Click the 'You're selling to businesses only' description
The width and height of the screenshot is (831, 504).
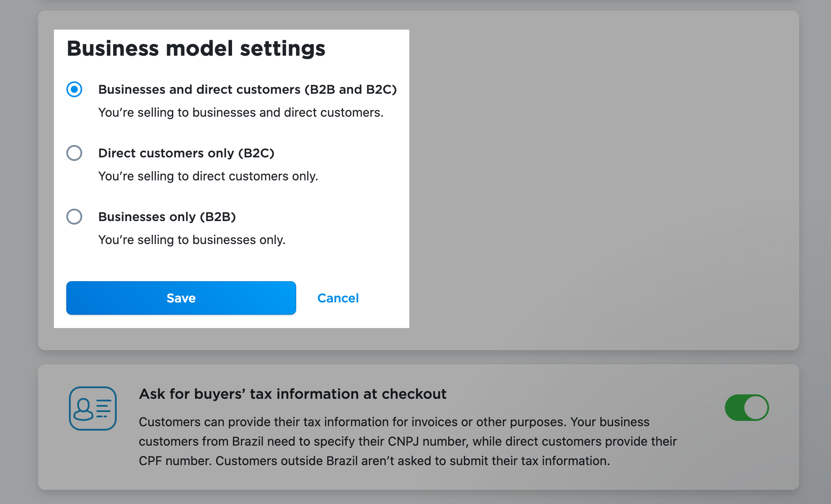coord(192,240)
